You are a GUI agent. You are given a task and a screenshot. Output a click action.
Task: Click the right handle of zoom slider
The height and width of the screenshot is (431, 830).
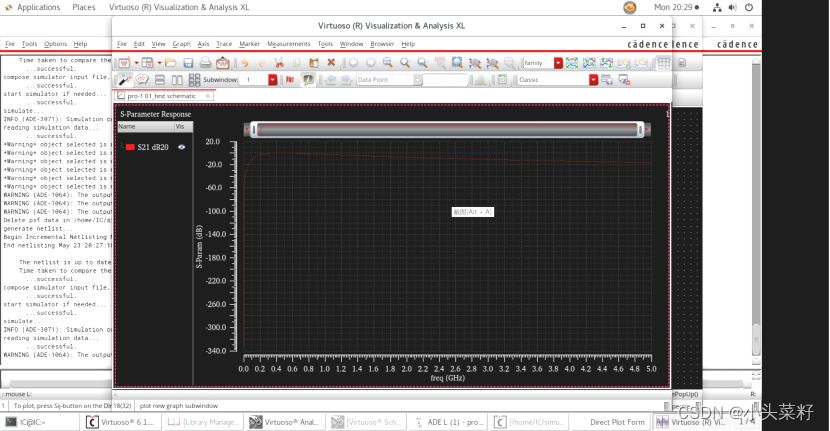[640, 130]
